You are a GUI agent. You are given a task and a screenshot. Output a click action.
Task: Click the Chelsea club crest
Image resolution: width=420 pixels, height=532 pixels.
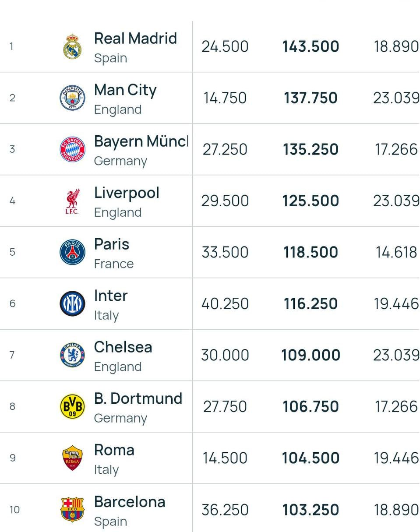click(72, 355)
